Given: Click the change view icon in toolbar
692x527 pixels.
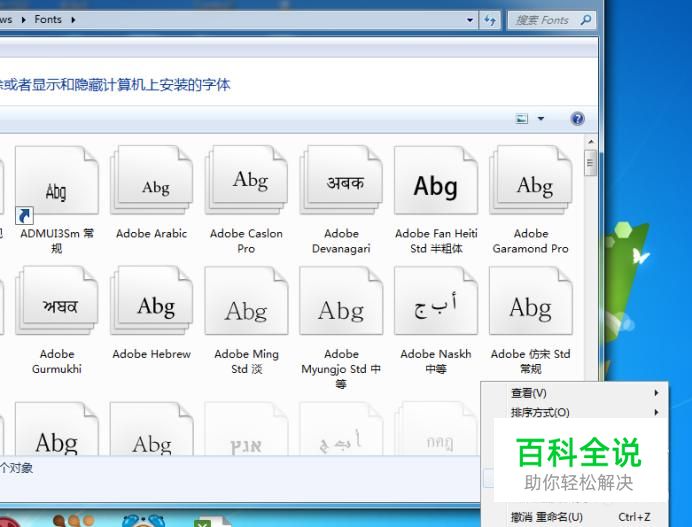Looking at the screenshot, I should (x=522, y=119).
